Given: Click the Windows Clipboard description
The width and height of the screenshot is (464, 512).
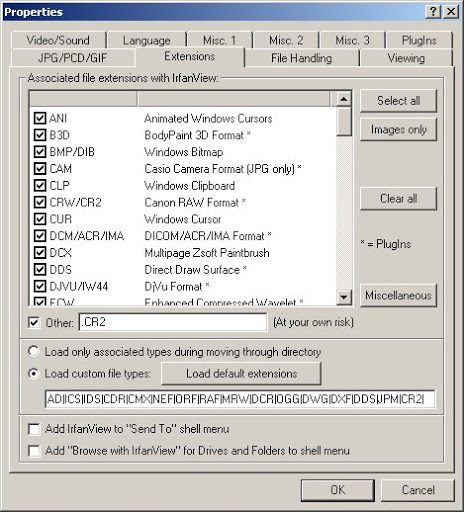Looking at the screenshot, I should pos(190,185).
